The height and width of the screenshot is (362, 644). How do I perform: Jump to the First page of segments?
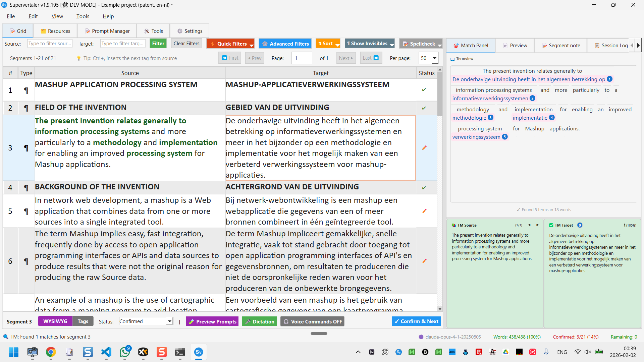click(x=230, y=58)
